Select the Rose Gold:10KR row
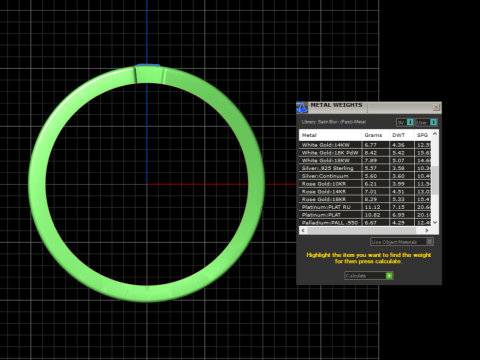The width and height of the screenshot is (480, 360). click(365, 184)
